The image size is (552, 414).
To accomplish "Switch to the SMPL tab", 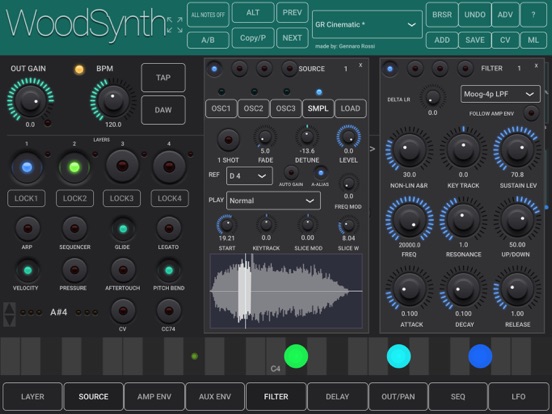I will coord(318,108).
